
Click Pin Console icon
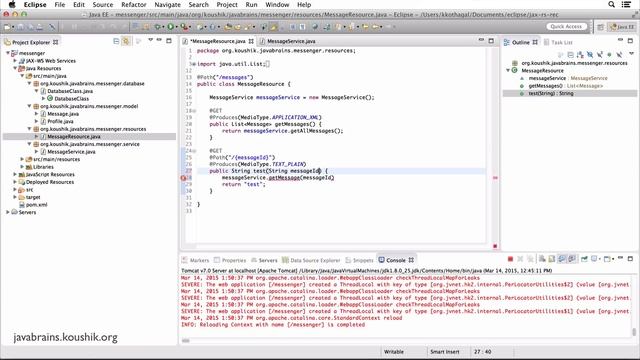point(584,259)
